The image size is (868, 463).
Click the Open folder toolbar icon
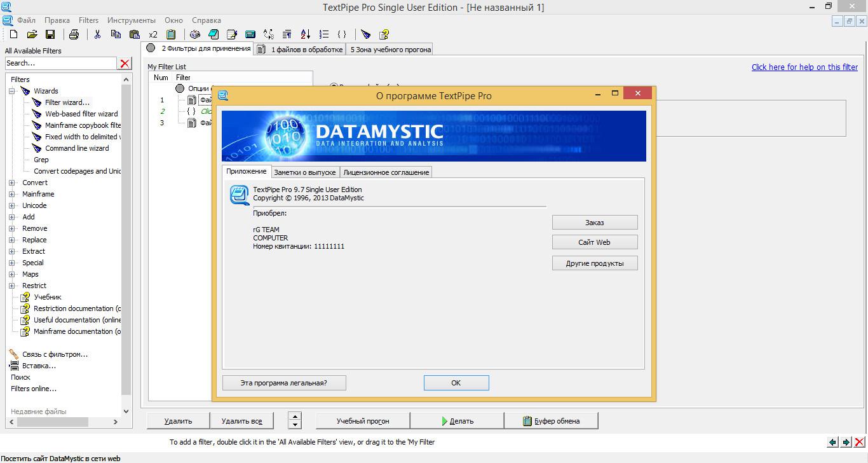point(32,34)
